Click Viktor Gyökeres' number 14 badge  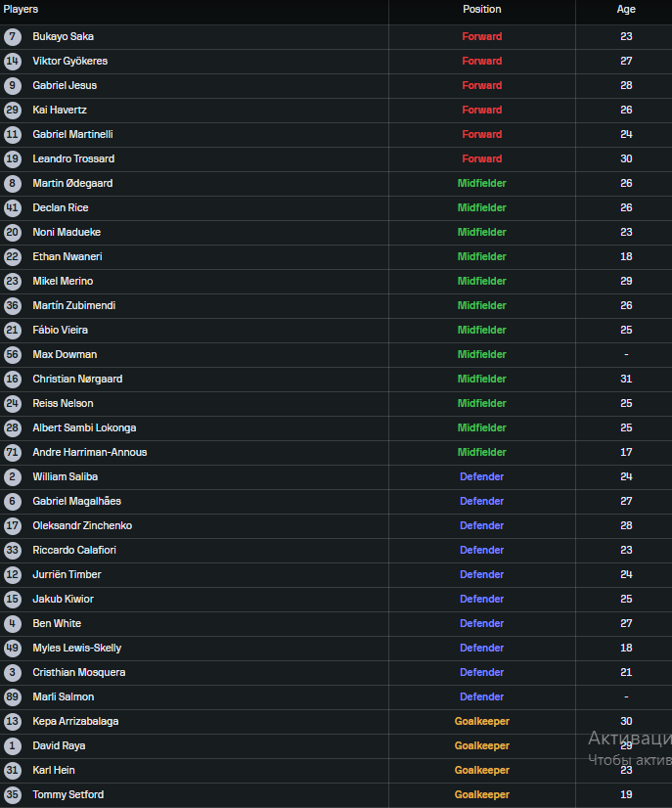point(12,61)
